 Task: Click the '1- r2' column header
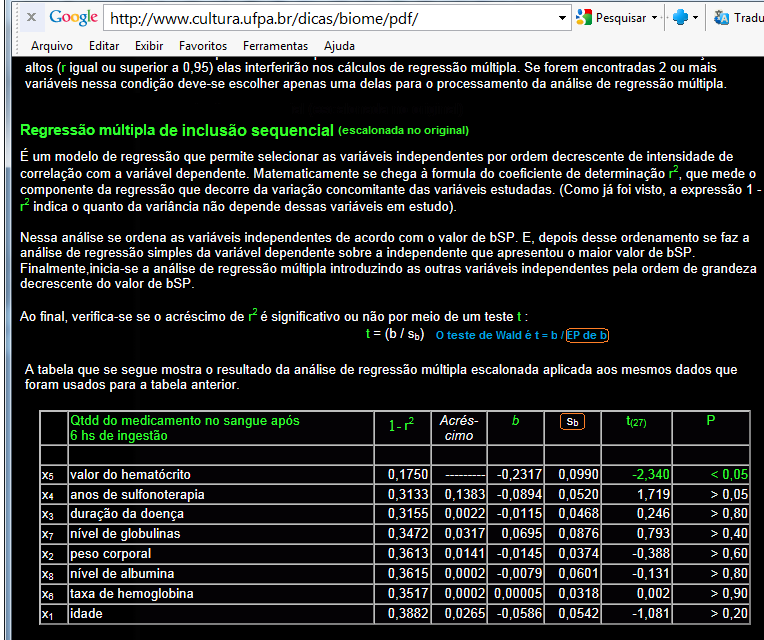(401, 426)
